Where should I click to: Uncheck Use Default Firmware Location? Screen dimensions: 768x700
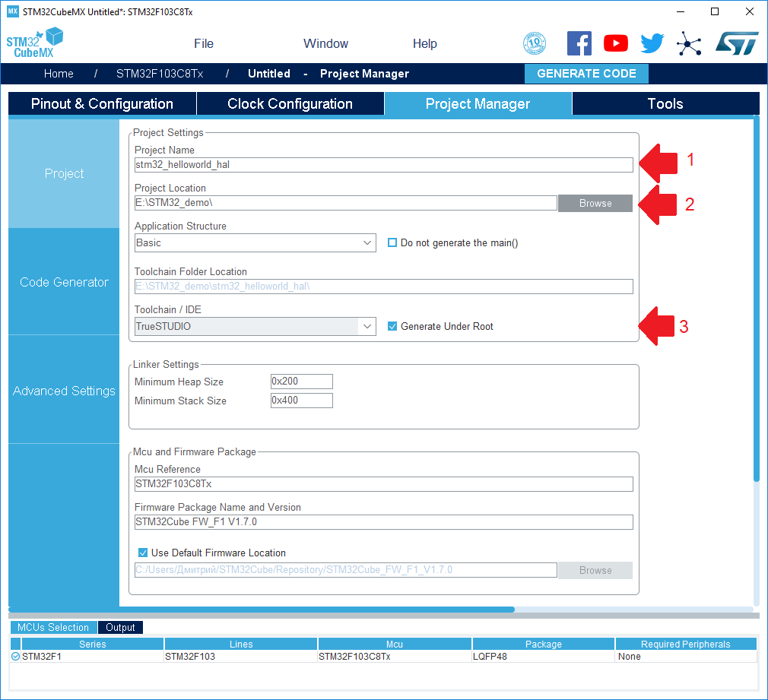(x=143, y=553)
